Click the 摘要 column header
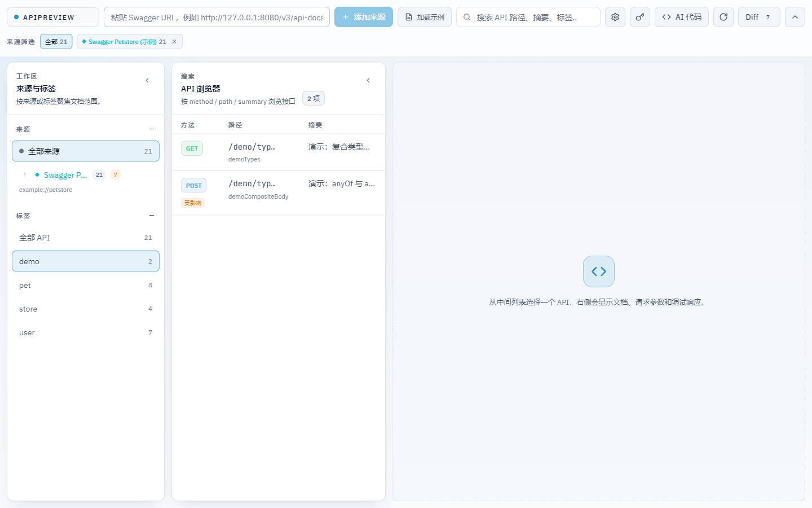The width and height of the screenshot is (812, 508). click(x=315, y=125)
